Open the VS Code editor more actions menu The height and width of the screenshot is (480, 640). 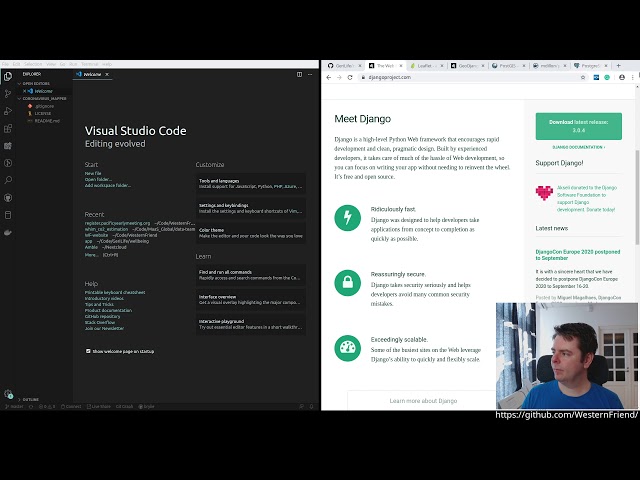tap(310, 74)
